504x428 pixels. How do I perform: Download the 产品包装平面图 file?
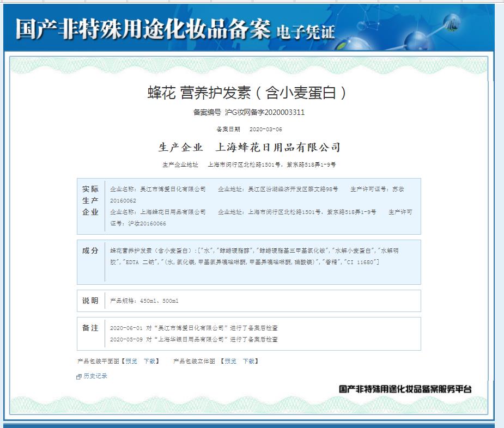[150, 361]
